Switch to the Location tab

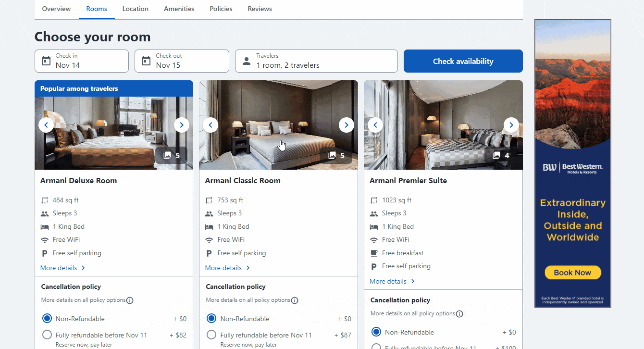pyautogui.click(x=136, y=9)
